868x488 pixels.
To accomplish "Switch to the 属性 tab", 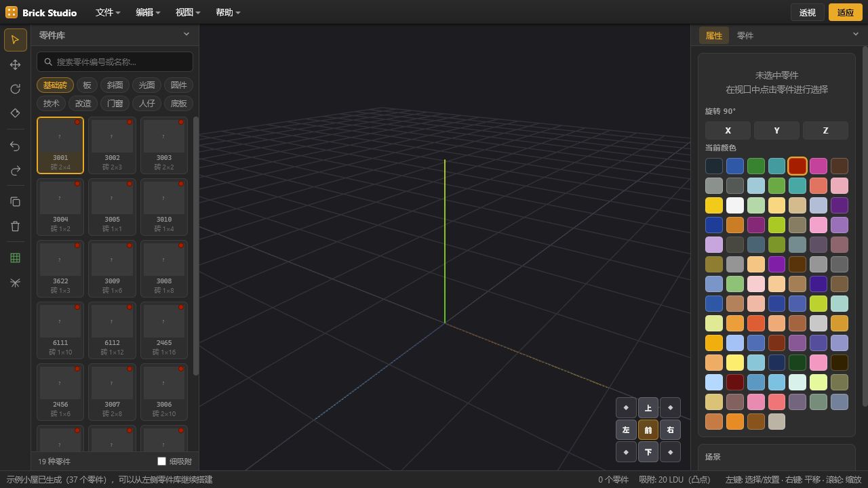I will (714, 35).
